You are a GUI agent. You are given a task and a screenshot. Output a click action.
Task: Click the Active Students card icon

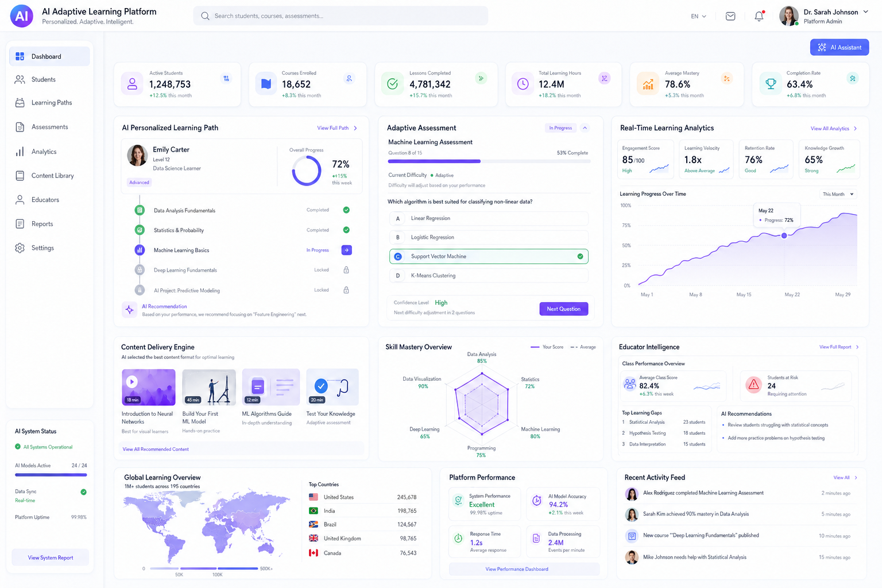pos(132,84)
